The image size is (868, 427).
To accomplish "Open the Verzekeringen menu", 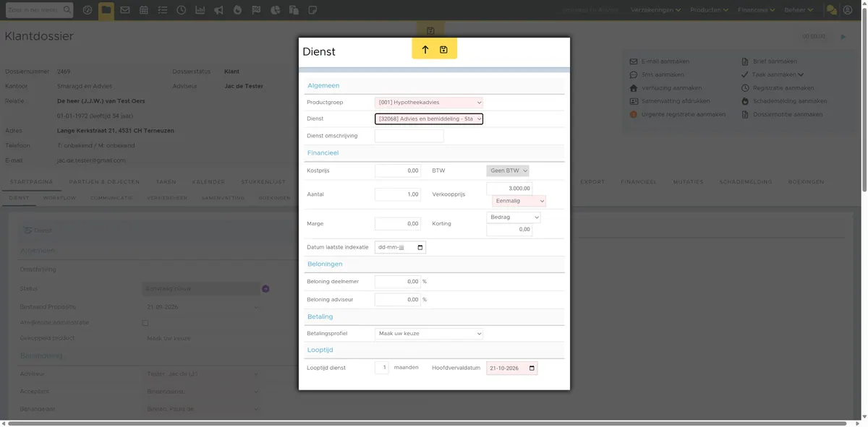I will tap(656, 10).
